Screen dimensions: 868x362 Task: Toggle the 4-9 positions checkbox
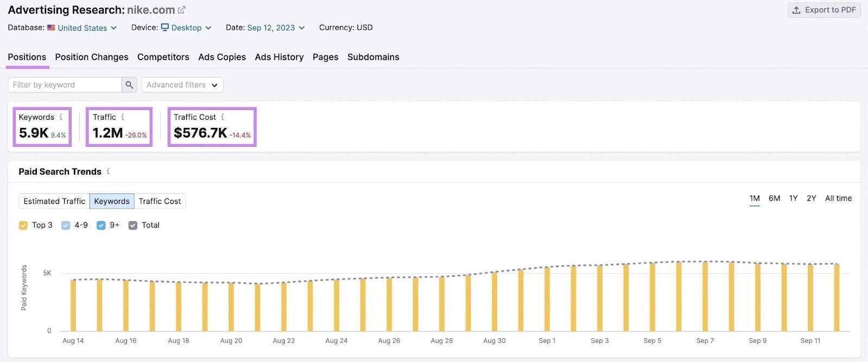pyautogui.click(x=66, y=225)
